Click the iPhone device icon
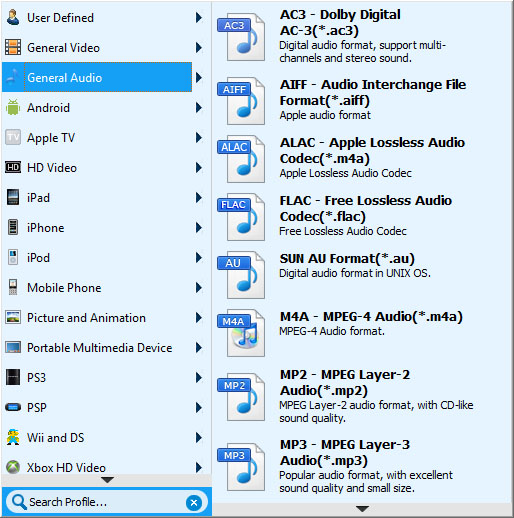The width and height of the screenshot is (514, 518). coord(13,227)
